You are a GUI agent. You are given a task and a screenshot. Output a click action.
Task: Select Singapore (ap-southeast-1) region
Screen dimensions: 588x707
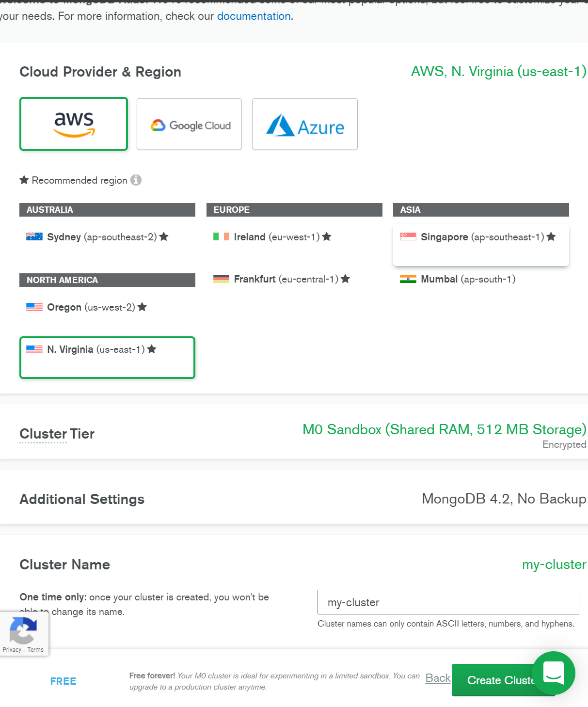481,245
